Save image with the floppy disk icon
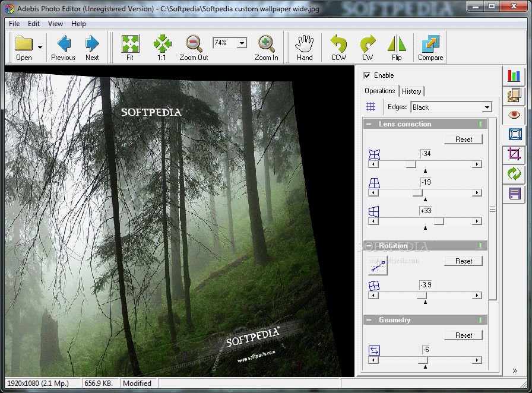 (514, 194)
